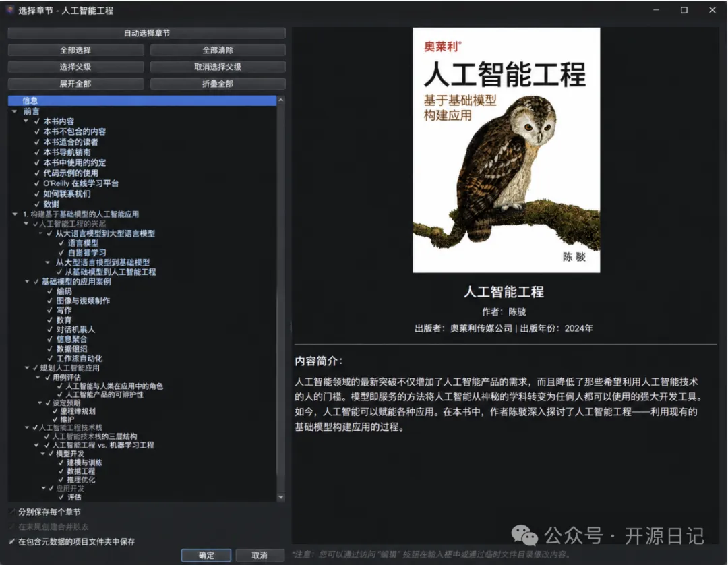Select the 推理优化 row
The image size is (728, 565).
click(x=81, y=479)
